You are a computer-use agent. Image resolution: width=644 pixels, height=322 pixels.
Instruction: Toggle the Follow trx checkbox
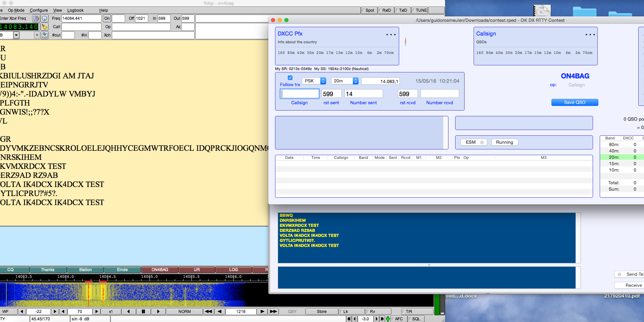point(290,78)
